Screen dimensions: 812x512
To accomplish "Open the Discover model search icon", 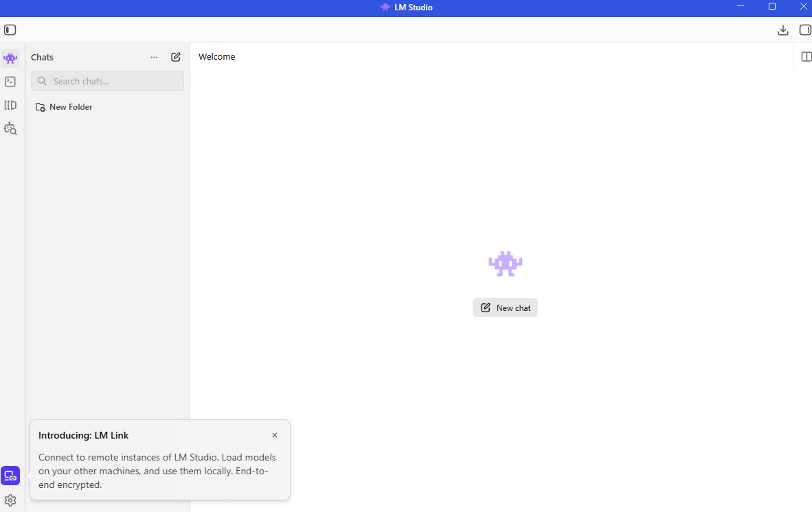I will coord(10,129).
